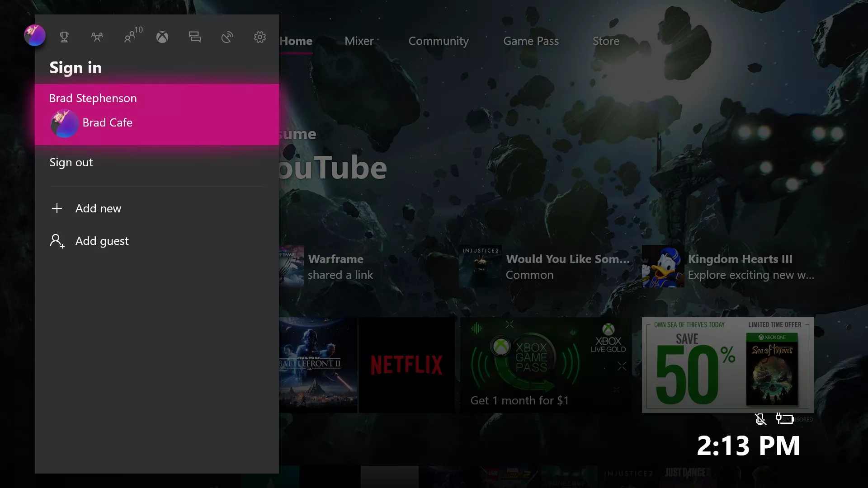This screenshot has height=488, width=868.
Task: Open the Xbox Game Pass $1 tile
Action: 546,365
